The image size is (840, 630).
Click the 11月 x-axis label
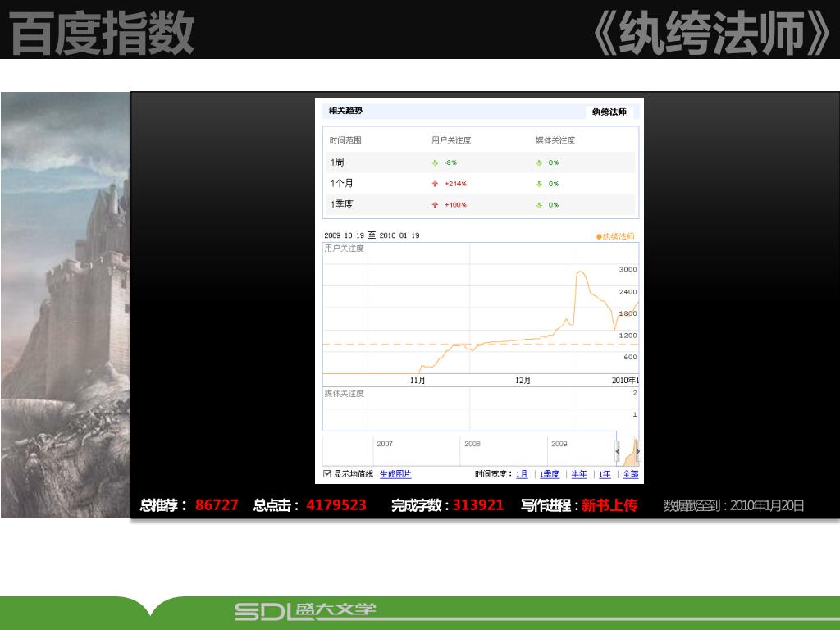(418, 381)
